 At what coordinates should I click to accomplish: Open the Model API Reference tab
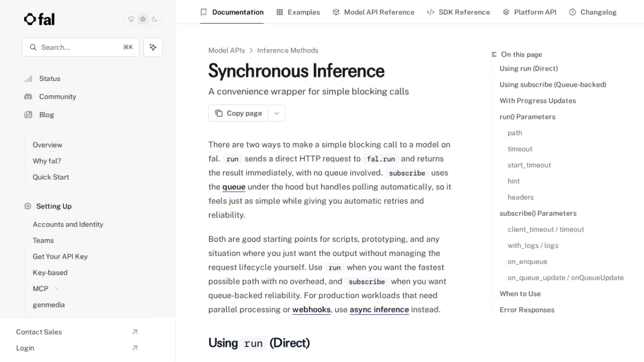pos(374,12)
